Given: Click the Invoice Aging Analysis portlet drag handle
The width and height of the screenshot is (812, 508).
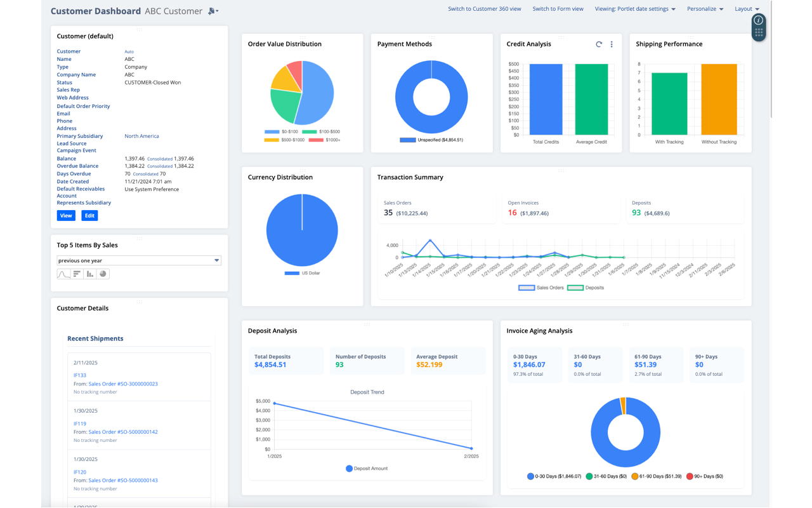Looking at the screenshot, I should (625, 324).
